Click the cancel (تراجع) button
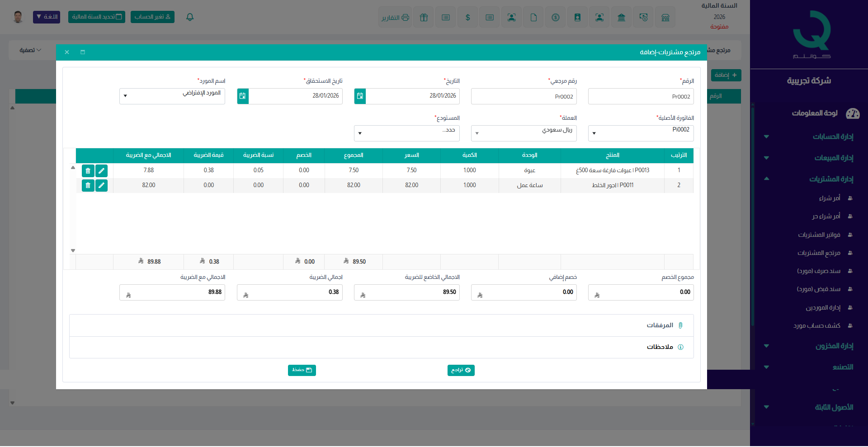Viewport: 868px width, 447px height. click(x=461, y=370)
